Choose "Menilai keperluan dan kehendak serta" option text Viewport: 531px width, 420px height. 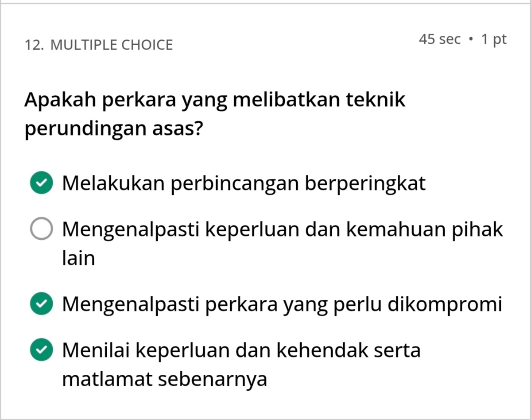[241, 350]
